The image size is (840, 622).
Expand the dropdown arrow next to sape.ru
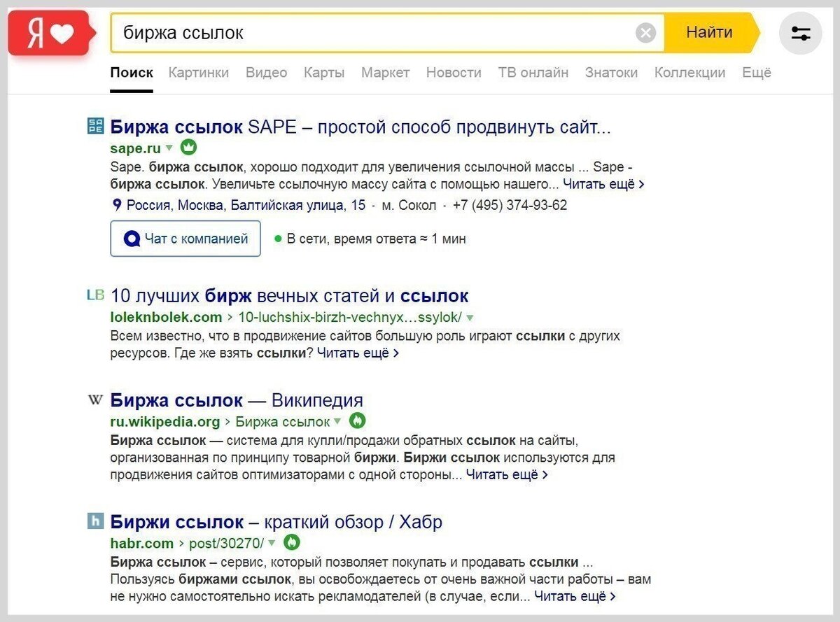point(169,149)
